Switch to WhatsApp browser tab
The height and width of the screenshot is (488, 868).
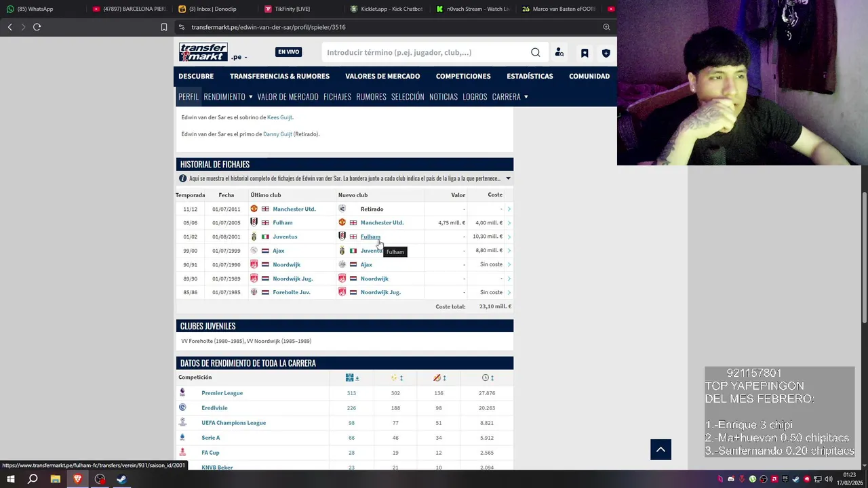click(41, 9)
